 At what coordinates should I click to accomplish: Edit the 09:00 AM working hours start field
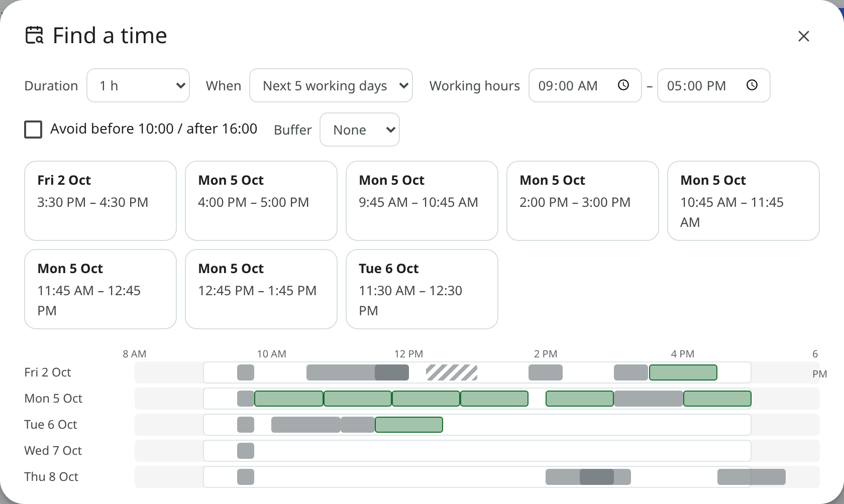tap(585, 85)
